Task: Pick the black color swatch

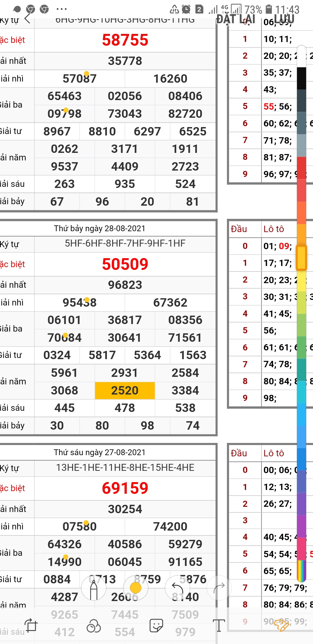Action: 301,78
